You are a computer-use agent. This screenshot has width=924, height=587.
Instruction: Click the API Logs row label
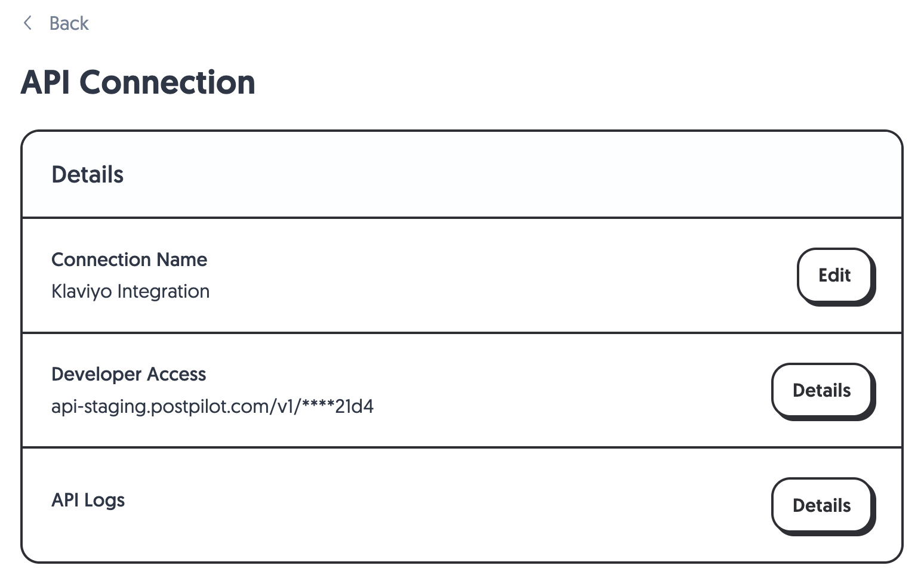tap(88, 500)
